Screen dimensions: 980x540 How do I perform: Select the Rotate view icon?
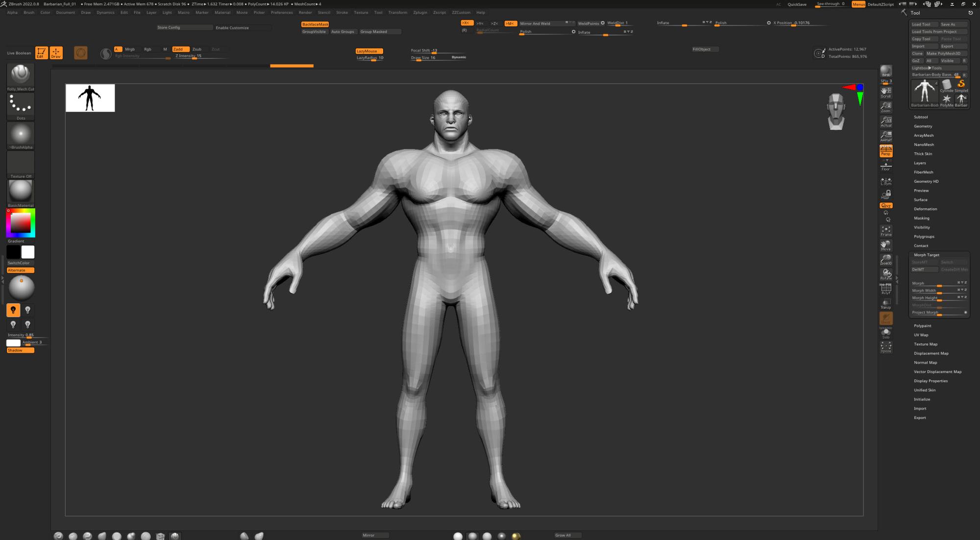(x=886, y=274)
